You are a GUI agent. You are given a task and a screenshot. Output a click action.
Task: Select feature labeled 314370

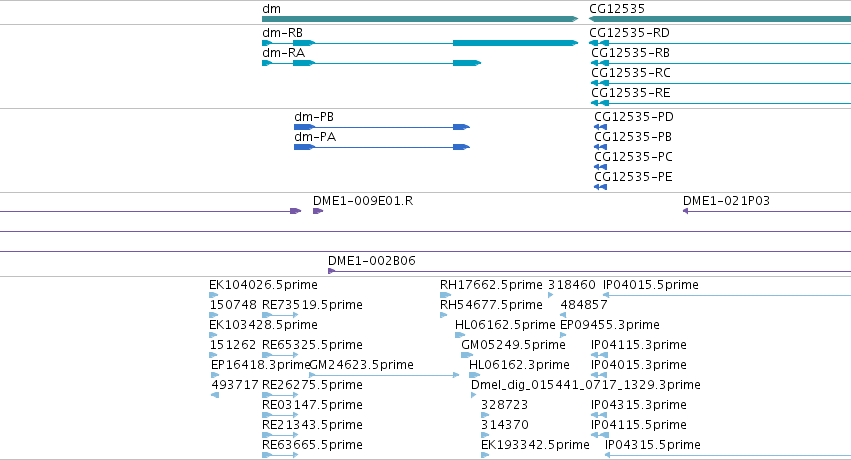click(505, 426)
